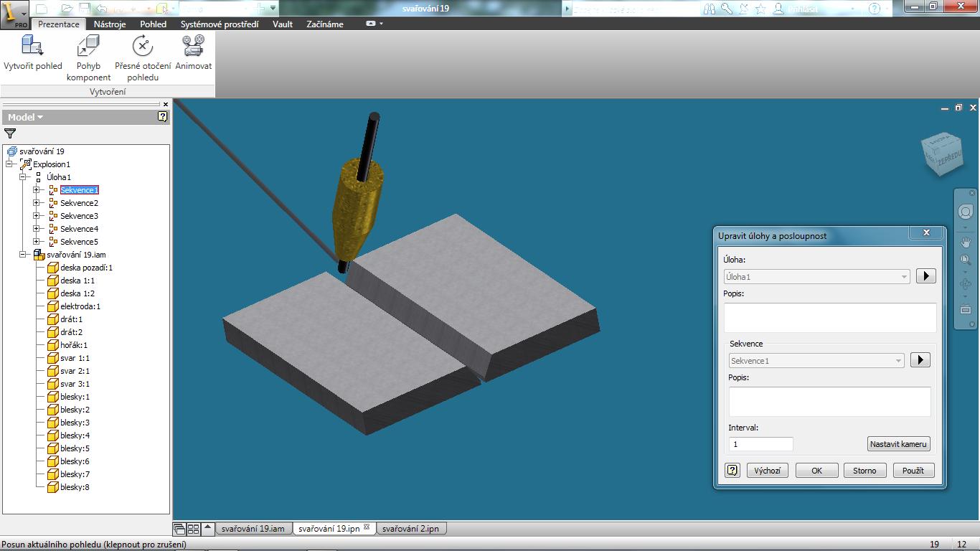
Task: Switch to the Nástroje ribbon tab
Action: tap(110, 24)
